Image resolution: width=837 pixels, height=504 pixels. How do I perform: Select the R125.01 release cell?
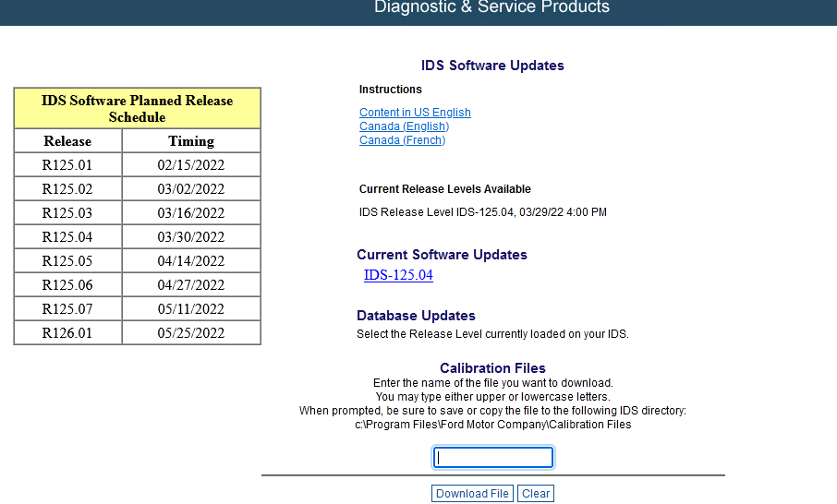[x=67, y=165]
